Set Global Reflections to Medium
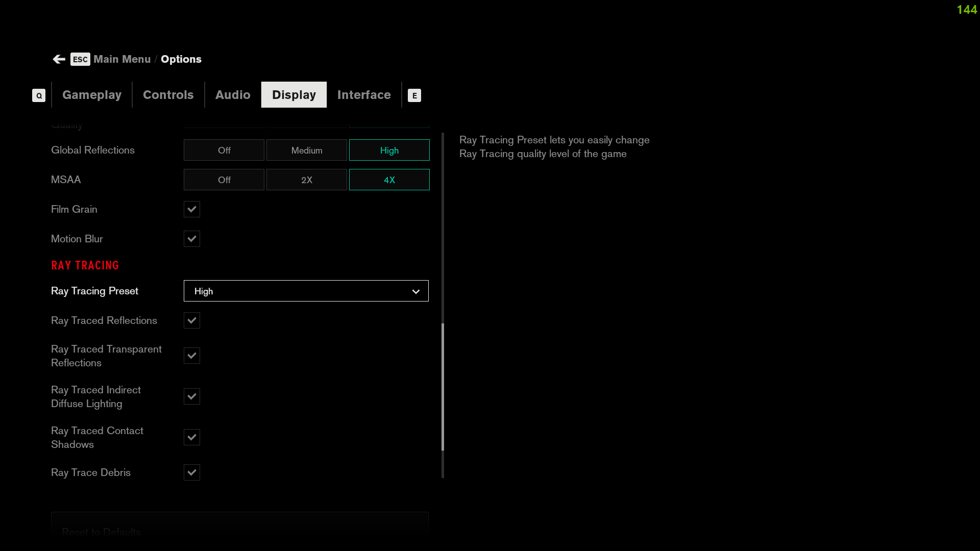980x551 pixels. 307,151
